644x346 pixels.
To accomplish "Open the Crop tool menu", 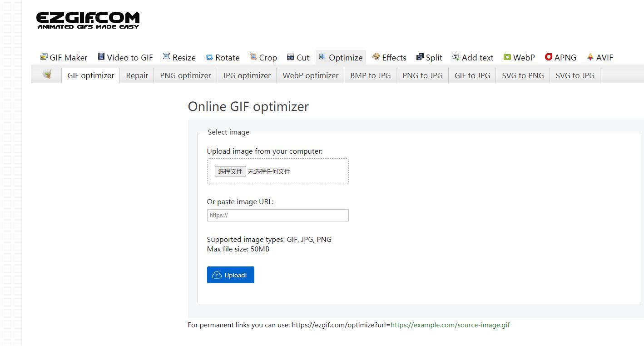I will click(x=263, y=57).
